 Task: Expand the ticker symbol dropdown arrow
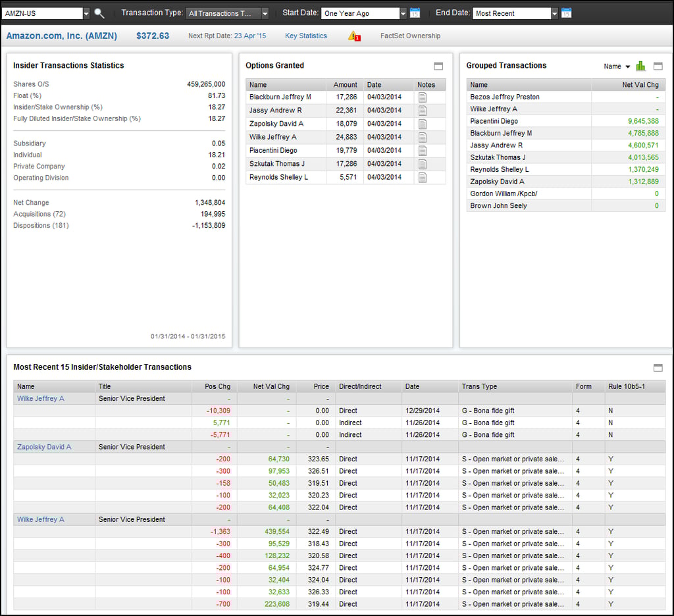pos(86,14)
